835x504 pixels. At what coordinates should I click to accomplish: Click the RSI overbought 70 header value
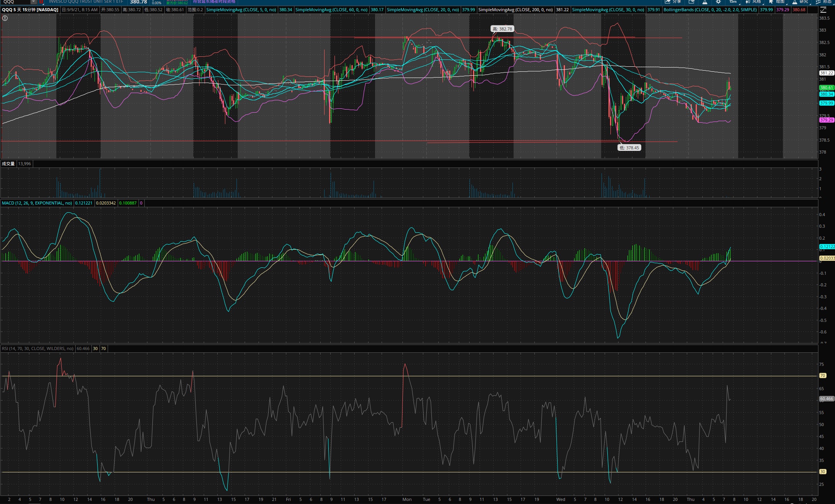[x=103, y=348]
